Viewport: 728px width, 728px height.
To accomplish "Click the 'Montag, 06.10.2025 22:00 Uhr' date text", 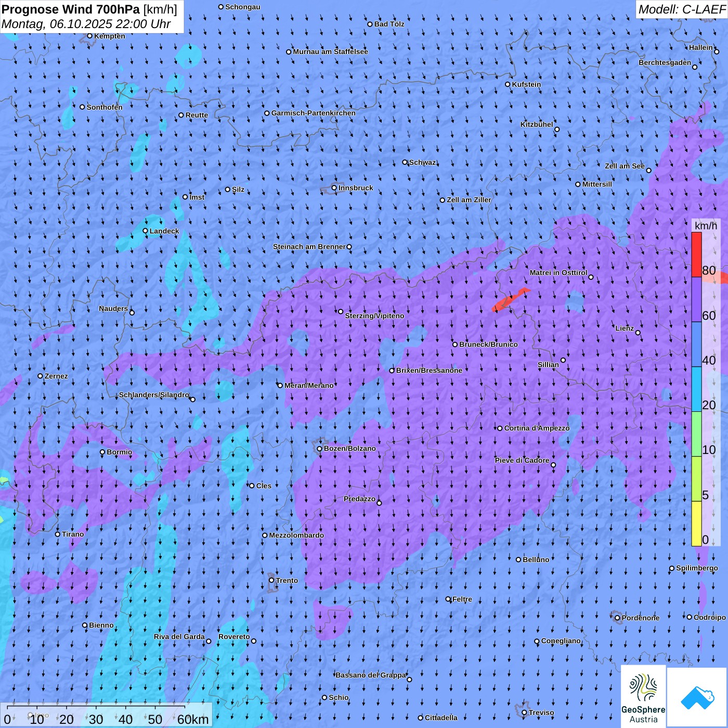I will tap(86, 24).
